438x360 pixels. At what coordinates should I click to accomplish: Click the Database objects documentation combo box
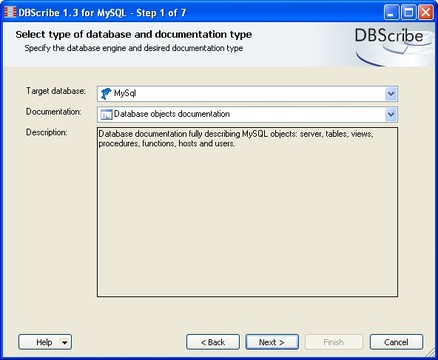pyautogui.click(x=247, y=114)
